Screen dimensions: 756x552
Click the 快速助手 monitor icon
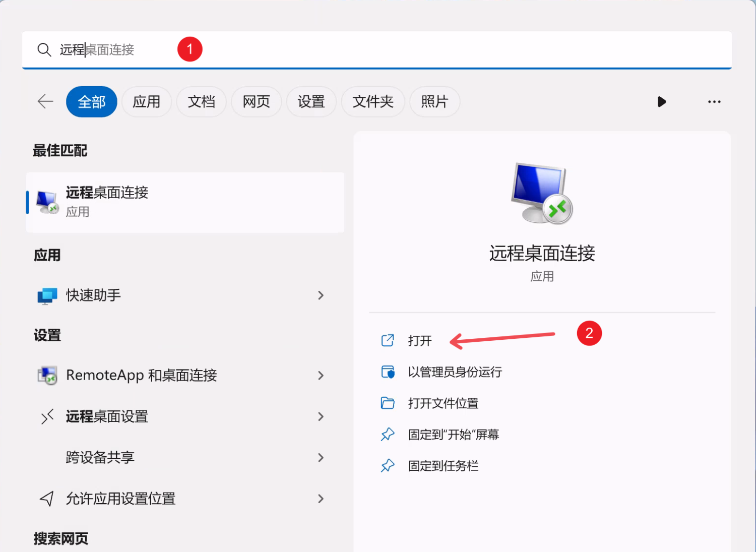[48, 296]
